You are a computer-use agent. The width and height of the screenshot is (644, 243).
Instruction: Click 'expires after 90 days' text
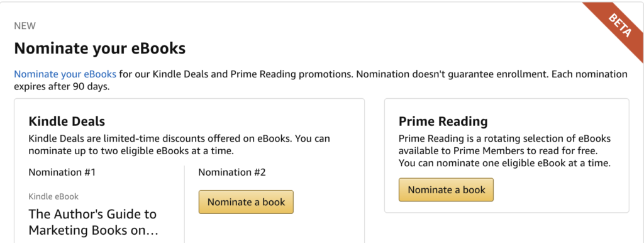click(x=62, y=87)
